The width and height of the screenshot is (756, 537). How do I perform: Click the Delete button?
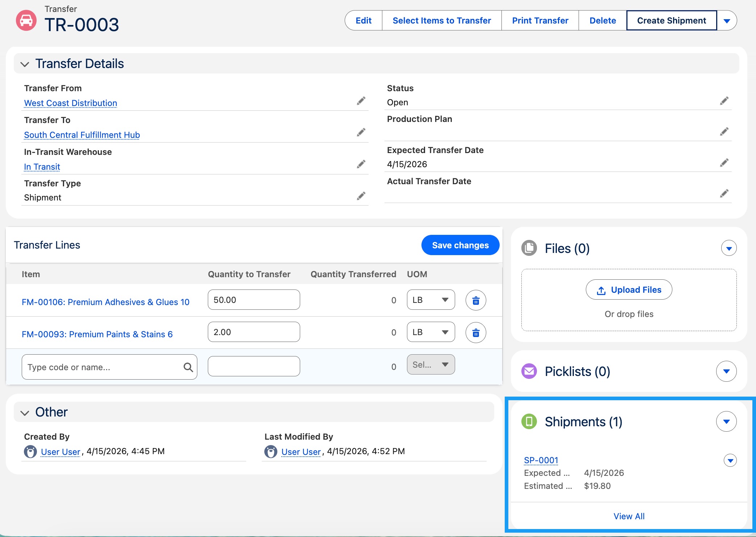pyautogui.click(x=602, y=21)
